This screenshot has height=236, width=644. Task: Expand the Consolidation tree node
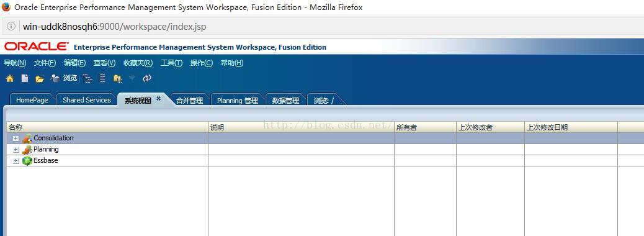click(16, 138)
